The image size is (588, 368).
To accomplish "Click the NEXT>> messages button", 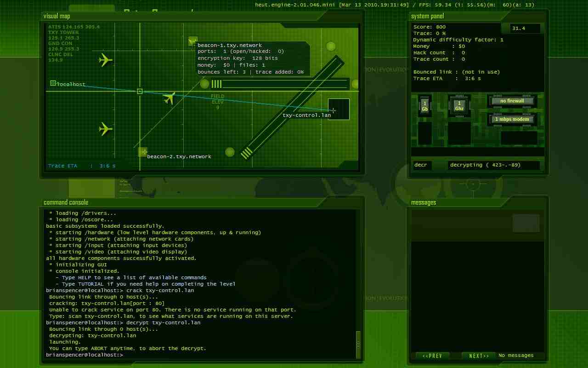I will pyautogui.click(x=479, y=356).
